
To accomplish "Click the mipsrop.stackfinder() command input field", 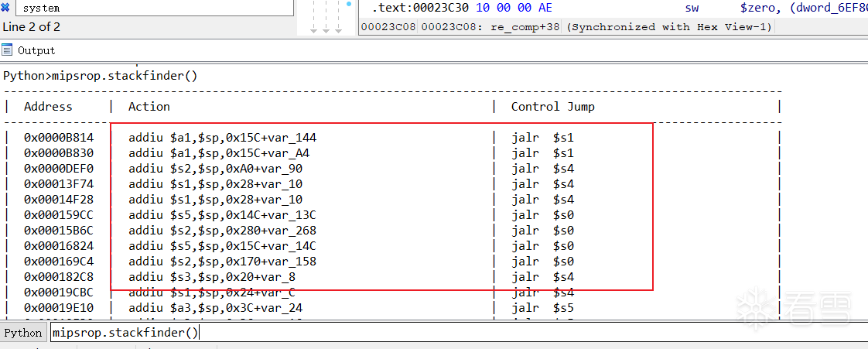I will pos(458,333).
